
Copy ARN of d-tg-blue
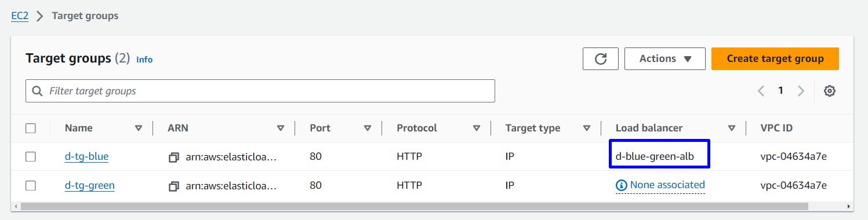point(173,157)
